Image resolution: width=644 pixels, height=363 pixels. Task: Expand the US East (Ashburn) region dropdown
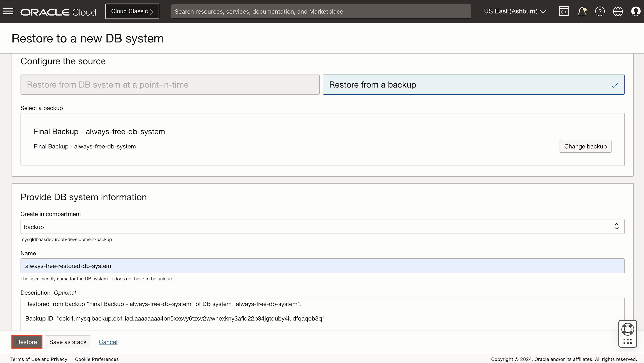[515, 11]
